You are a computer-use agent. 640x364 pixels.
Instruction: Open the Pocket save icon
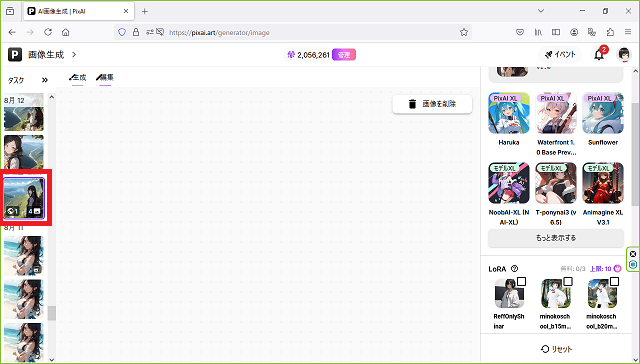[520, 32]
